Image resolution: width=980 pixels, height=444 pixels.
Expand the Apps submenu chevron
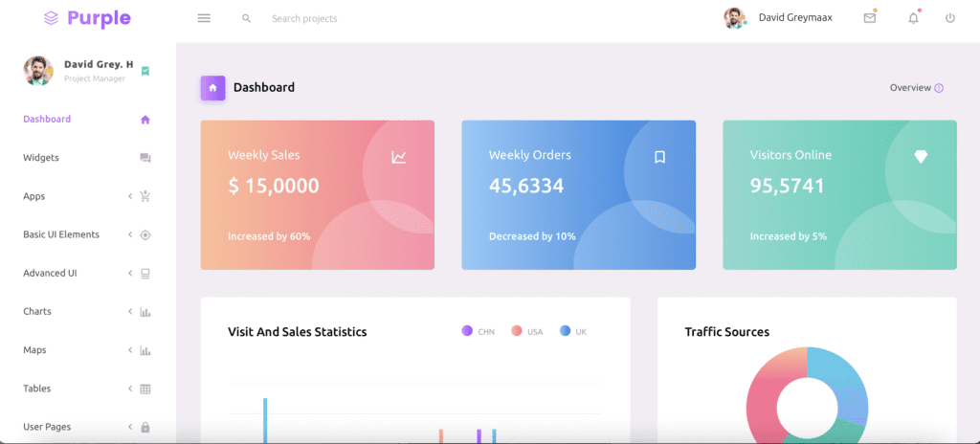click(x=130, y=196)
